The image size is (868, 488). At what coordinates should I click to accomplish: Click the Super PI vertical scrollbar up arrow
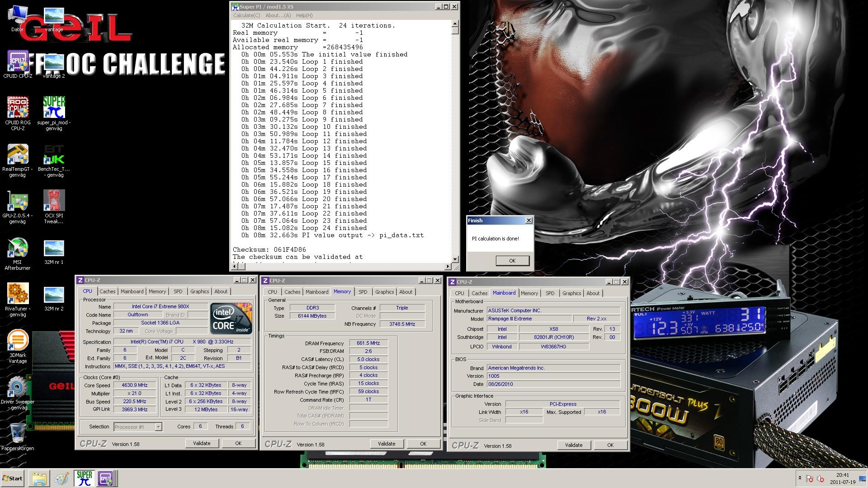455,24
